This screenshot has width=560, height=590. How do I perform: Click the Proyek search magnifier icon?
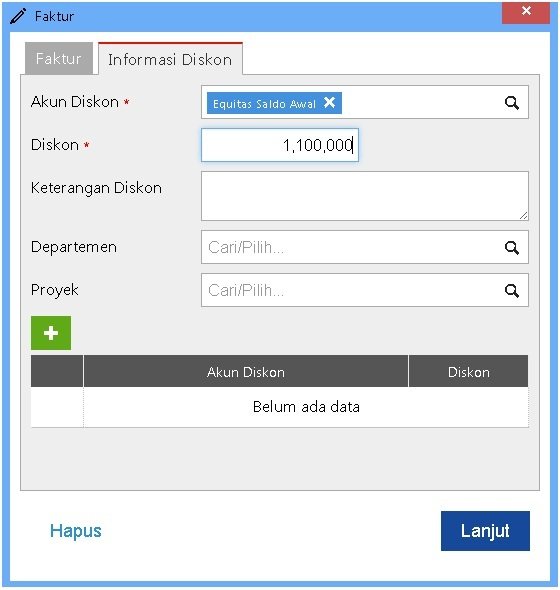click(x=511, y=290)
